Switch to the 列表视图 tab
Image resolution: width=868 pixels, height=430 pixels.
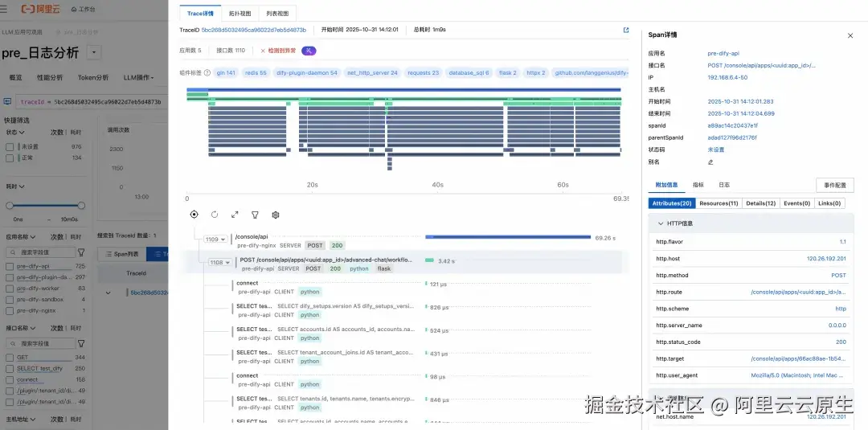tap(276, 14)
